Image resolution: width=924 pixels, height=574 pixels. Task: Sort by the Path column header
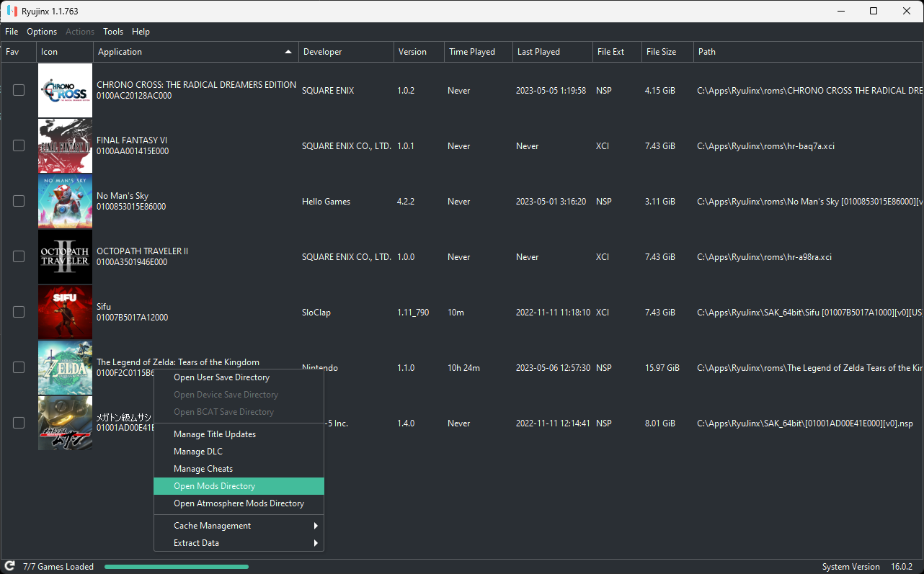coord(809,52)
